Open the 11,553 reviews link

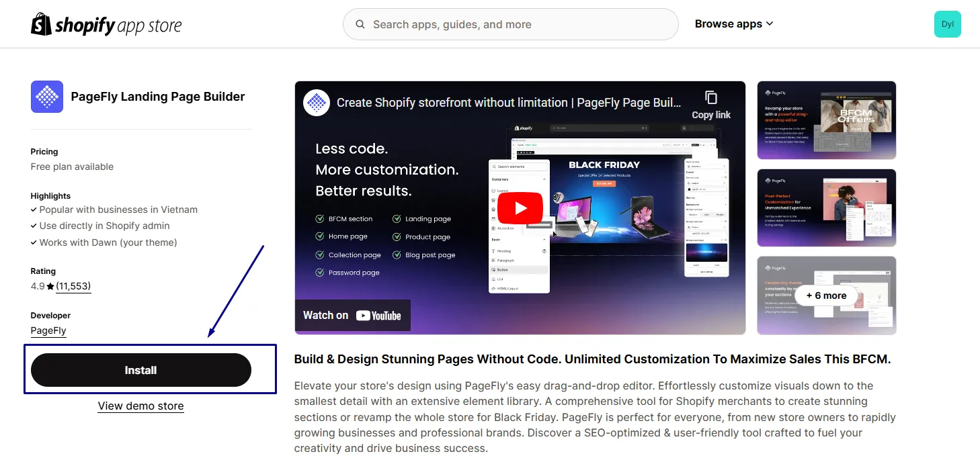point(73,286)
